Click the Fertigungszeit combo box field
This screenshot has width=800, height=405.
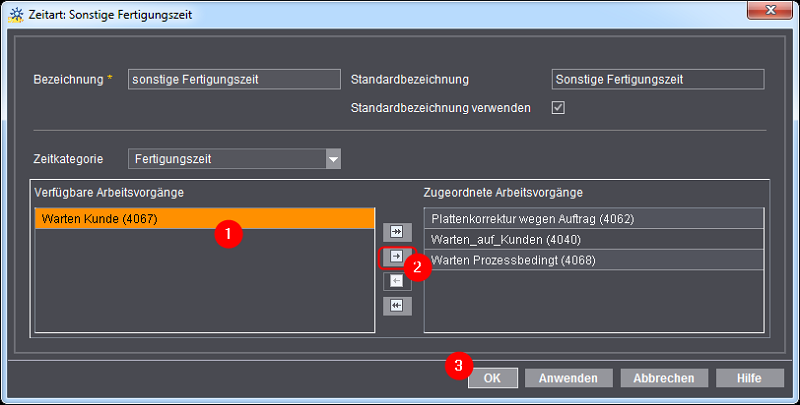(225, 159)
